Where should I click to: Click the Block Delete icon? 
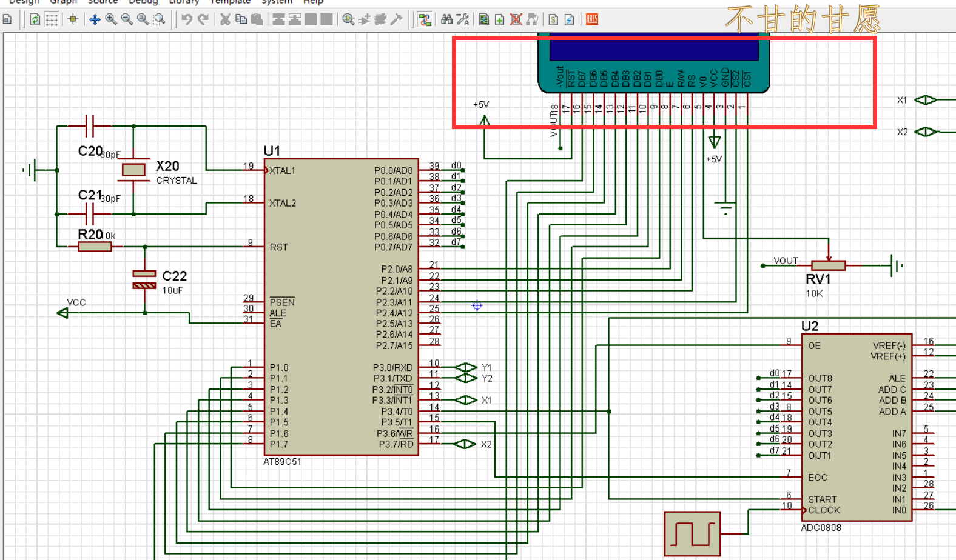[326, 19]
